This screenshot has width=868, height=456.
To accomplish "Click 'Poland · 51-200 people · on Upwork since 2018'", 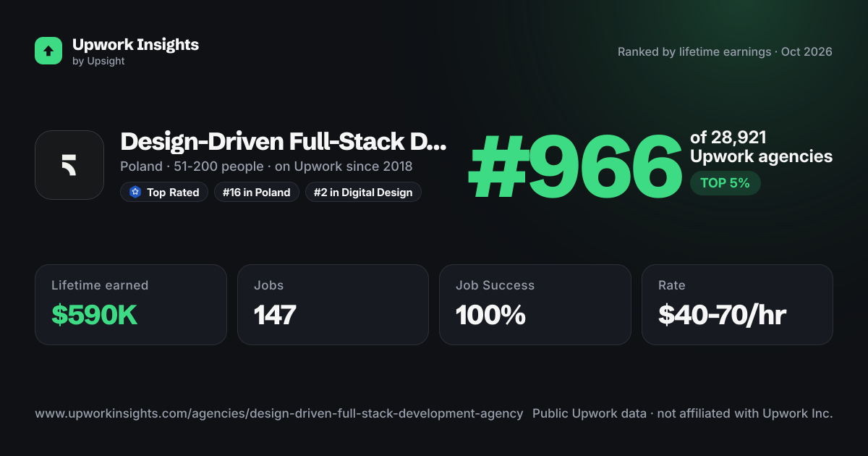I will click(266, 166).
